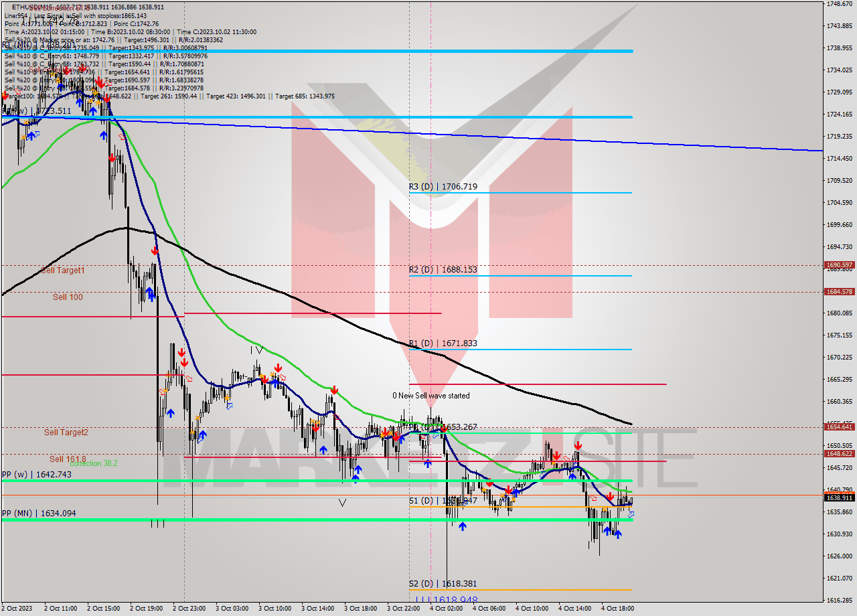The width and height of the screenshot is (857, 616).
Task: Click the R2 (D) 1688.153 resistance label
Action: pyautogui.click(x=443, y=270)
